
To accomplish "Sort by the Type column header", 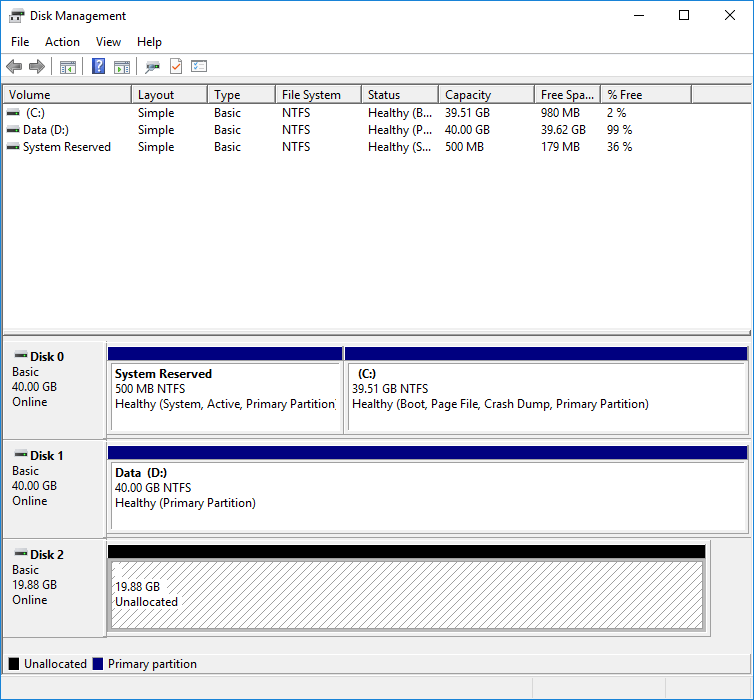I will (x=242, y=95).
